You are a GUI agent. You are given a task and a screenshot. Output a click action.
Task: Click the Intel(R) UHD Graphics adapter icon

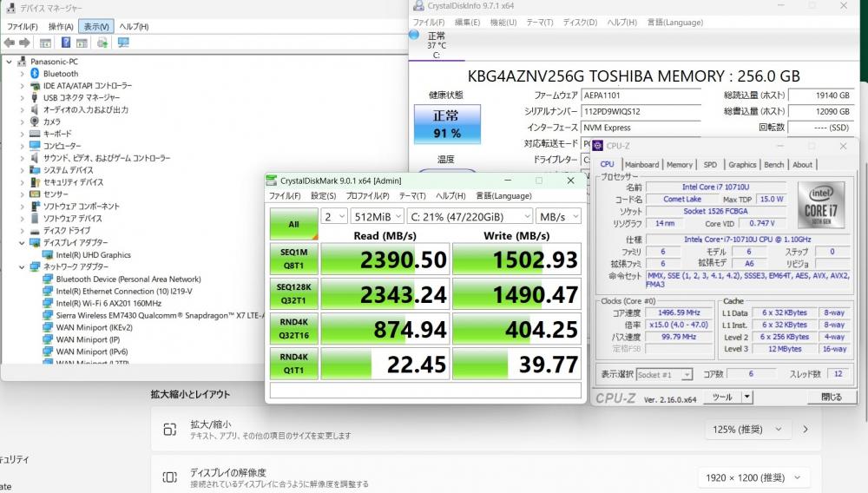[48, 255]
